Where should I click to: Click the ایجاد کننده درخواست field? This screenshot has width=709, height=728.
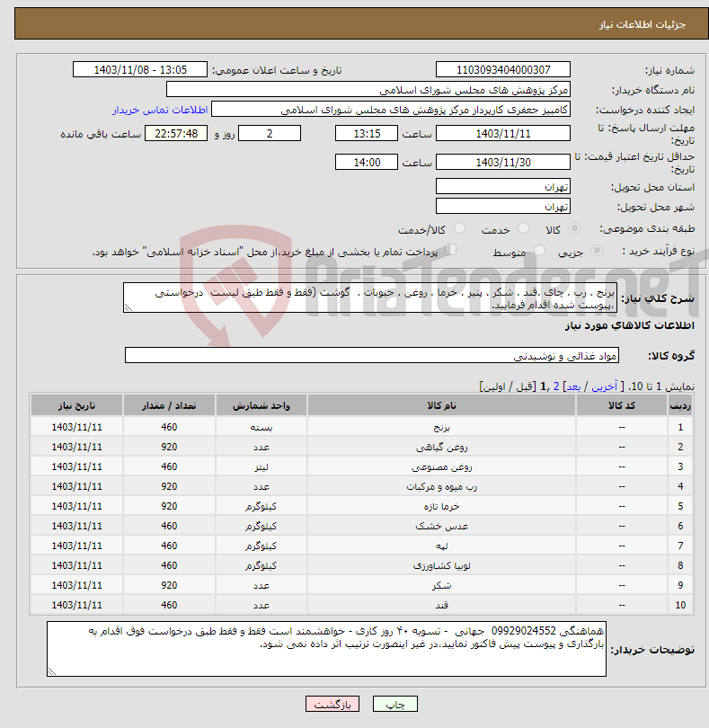[x=391, y=110]
